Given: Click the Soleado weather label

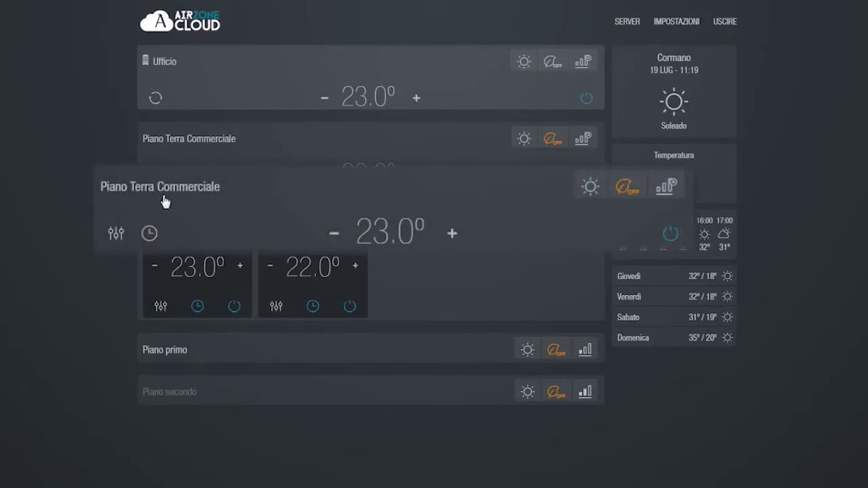Looking at the screenshot, I should coord(674,126).
